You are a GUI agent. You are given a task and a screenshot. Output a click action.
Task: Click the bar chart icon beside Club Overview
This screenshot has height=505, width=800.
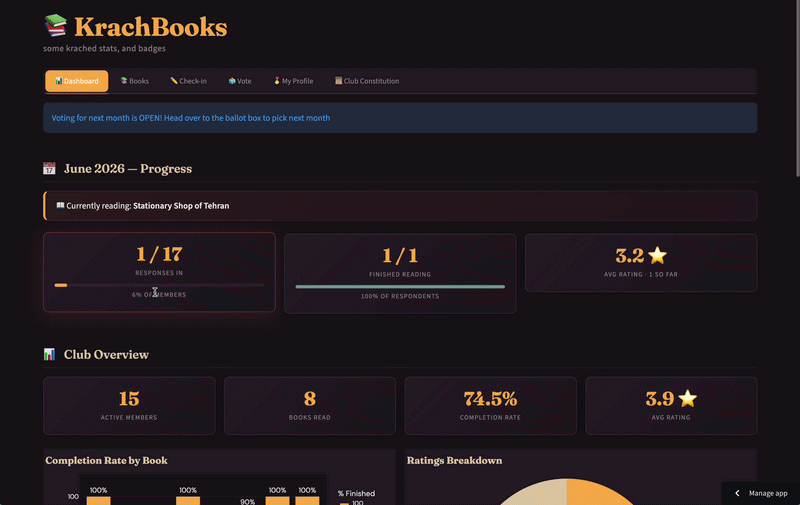pyautogui.click(x=49, y=355)
